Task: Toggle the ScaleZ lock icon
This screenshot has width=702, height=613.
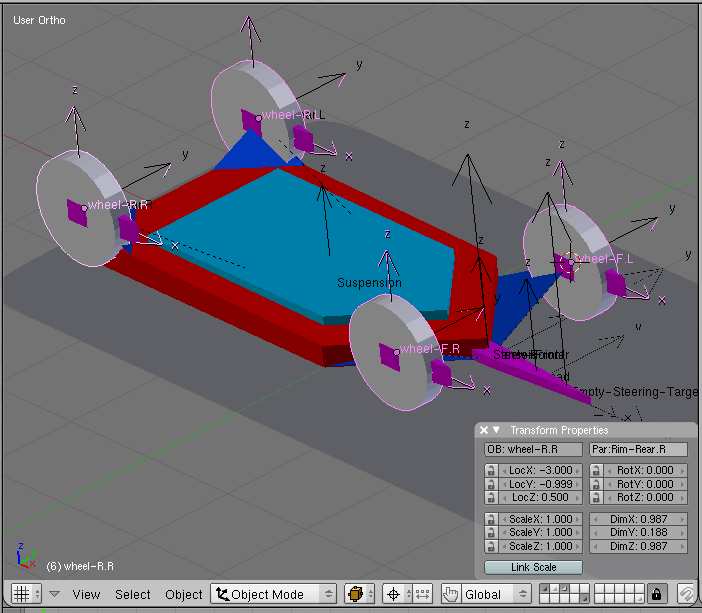Action: coord(491,546)
